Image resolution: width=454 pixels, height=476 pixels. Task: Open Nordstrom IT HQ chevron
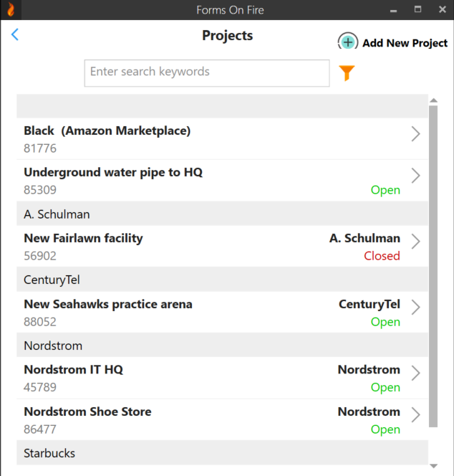click(x=416, y=373)
